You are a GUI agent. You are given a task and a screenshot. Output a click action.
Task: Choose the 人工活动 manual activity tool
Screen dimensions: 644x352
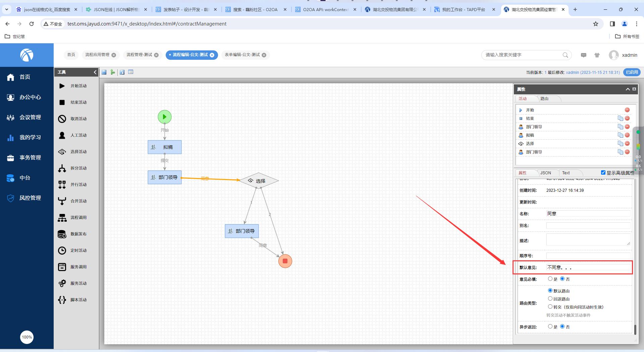point(72,135)
